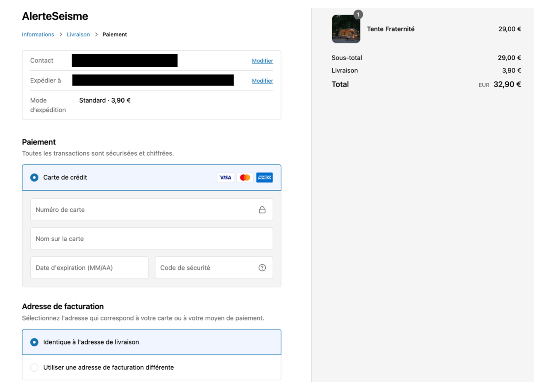Image resolution: width=542 pixels, height=392 pixels.
Task: Focus the Nom sur la carte field
Action: 151,239
